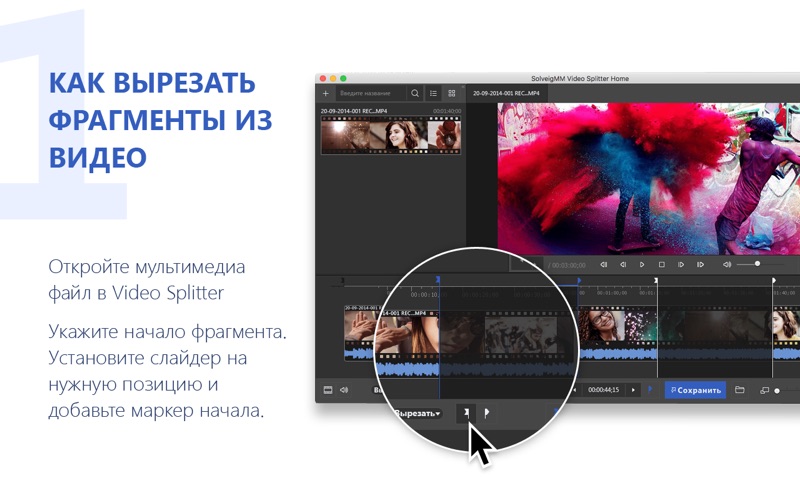Select the second blue marker on the timeline ruler
This screenshot has height=500, width=800.
[x=579, y=281]
